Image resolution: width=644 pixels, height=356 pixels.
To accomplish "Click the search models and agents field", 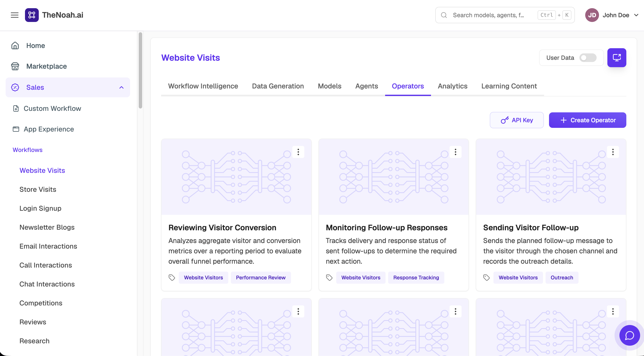I will [505, 15].
